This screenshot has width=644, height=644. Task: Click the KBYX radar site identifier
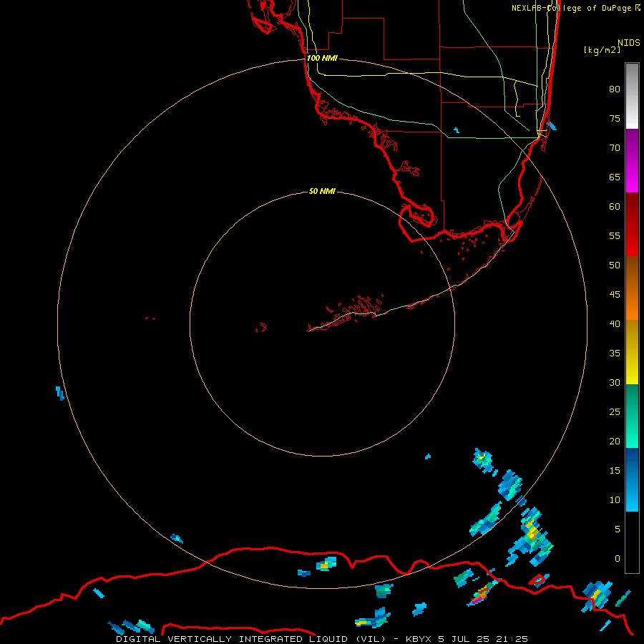(x=419, y=639)
